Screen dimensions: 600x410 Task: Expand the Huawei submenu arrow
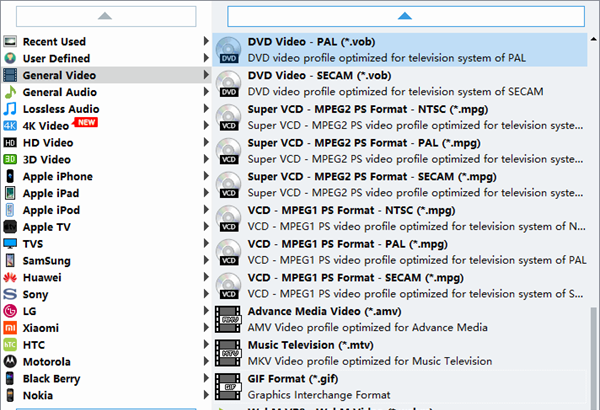click(x=206, y=277)
